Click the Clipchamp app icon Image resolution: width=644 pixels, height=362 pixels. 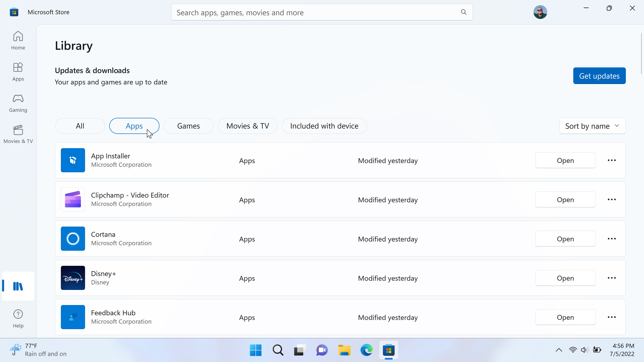pyautogui.click(x=73, y=199)
